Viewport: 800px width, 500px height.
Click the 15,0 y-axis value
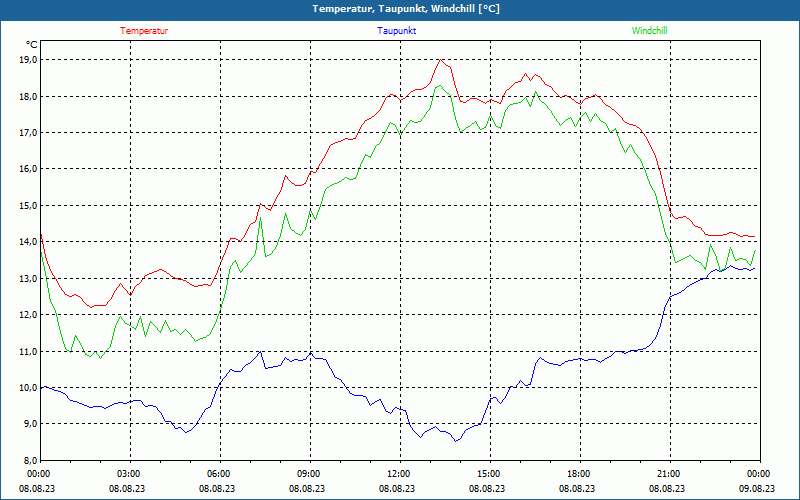[x=28, y=206]
